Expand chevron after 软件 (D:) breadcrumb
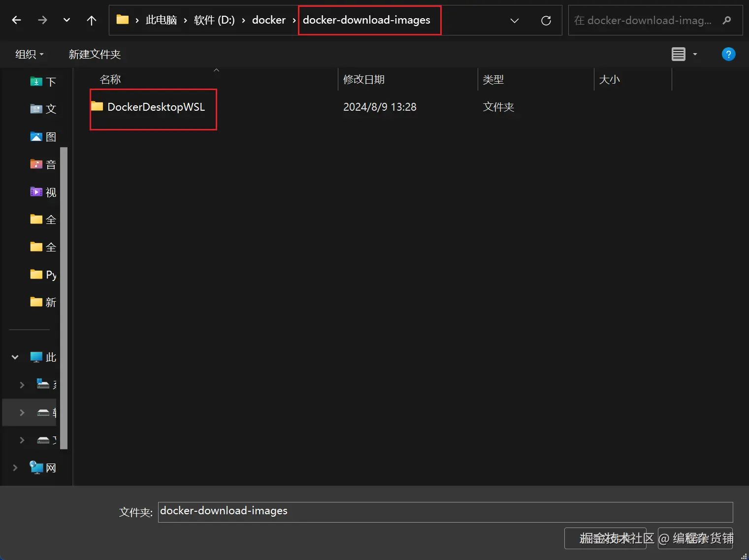This screenshot has height=560, width=749. click(x=243, y=21)
